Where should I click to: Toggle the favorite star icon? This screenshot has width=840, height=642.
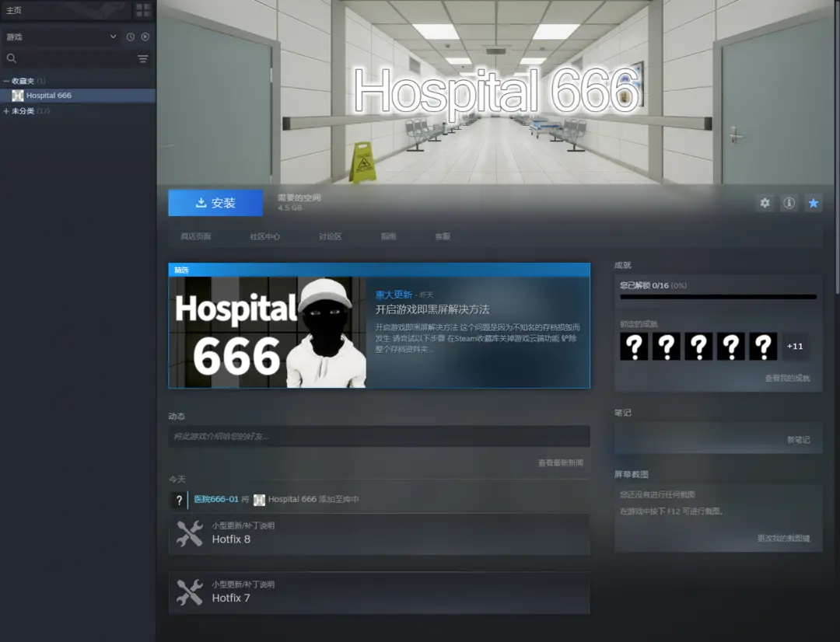click(814, 203)
